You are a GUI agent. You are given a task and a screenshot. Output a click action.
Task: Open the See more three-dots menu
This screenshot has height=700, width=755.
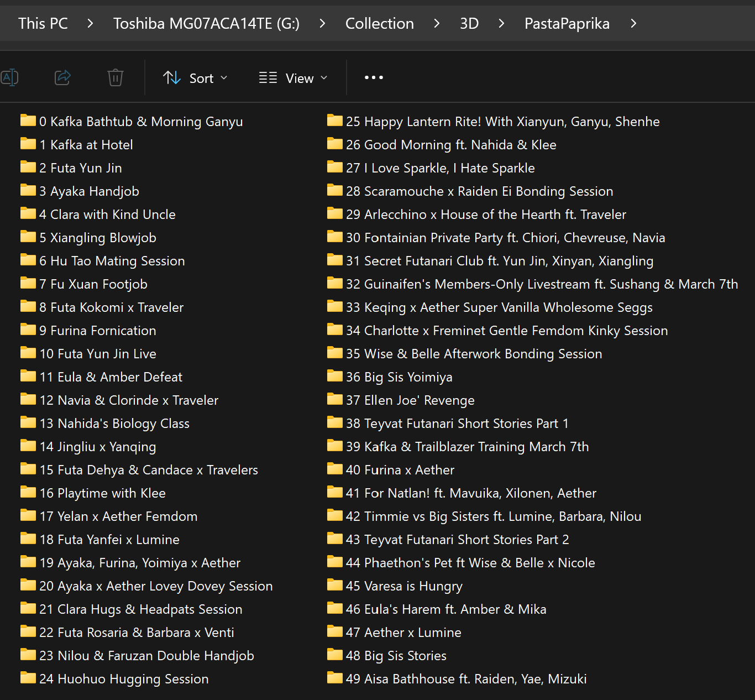click(x=374, y=77)
